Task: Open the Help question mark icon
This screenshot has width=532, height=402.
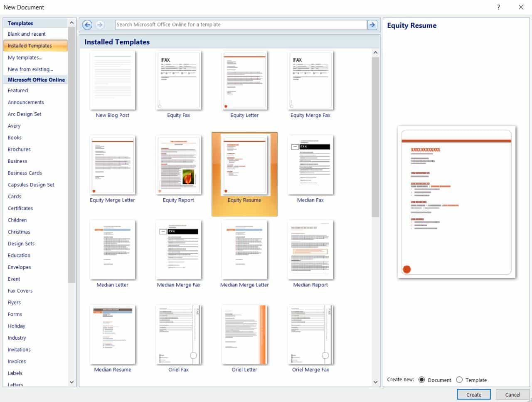Action: coord(498,7)
